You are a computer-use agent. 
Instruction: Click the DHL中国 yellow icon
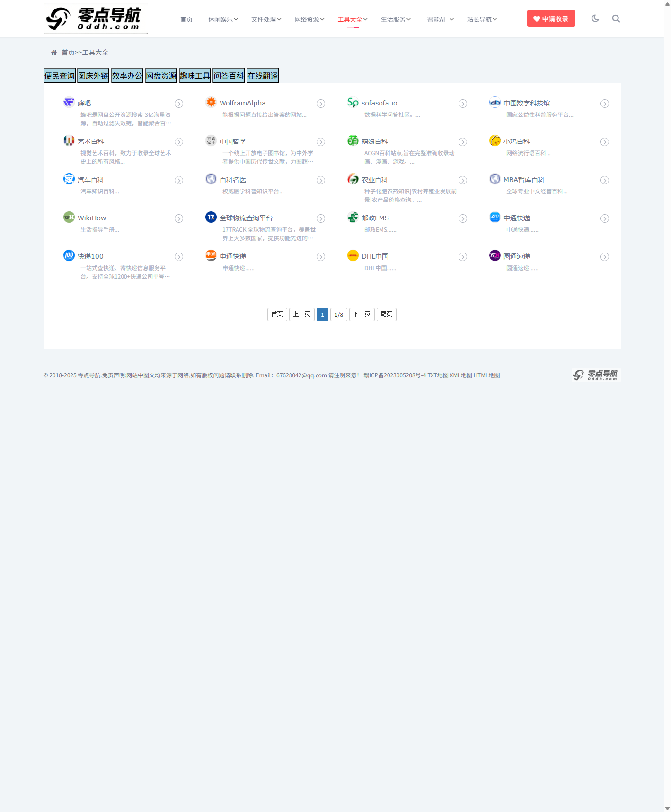353,255
